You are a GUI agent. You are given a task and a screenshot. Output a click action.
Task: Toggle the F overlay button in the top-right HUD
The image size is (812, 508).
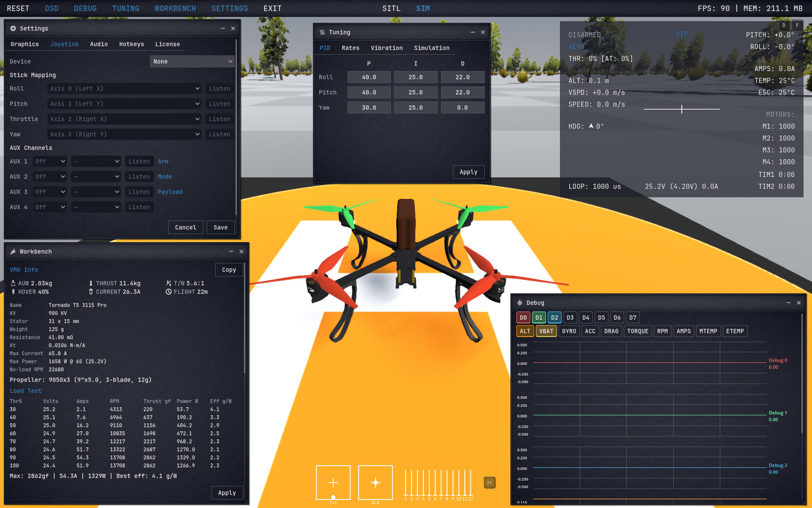coord(797,25)
